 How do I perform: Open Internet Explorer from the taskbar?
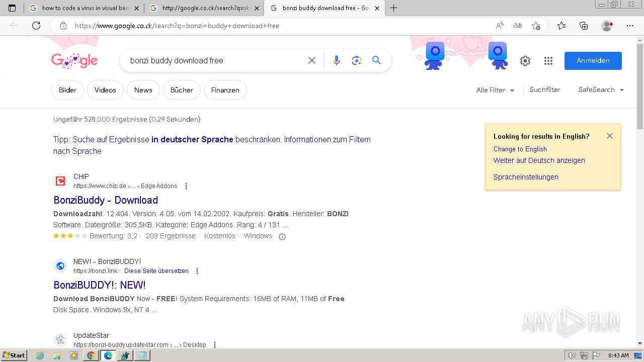40,355
